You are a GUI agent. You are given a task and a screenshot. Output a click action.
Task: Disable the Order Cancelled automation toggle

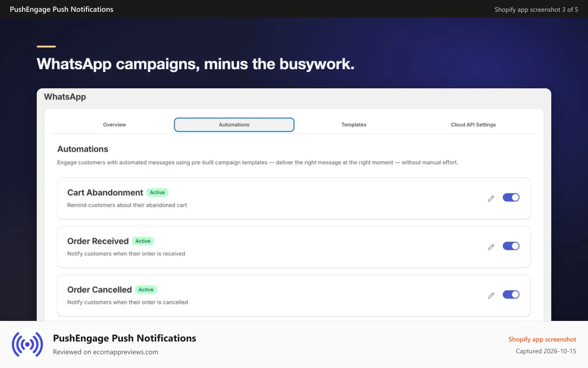click(511, 294)
